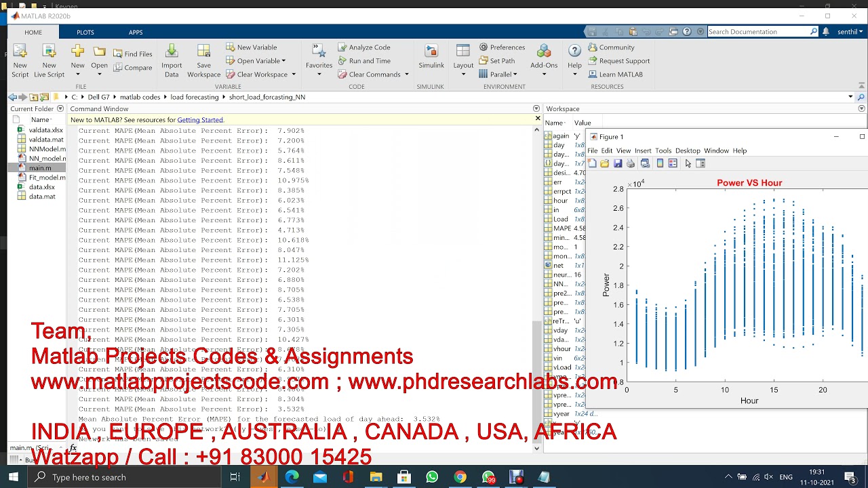Screen dimensions: 868x488
Task: Click Figure 1 Insert Colorbar icon
Action: tap(660, 163)
